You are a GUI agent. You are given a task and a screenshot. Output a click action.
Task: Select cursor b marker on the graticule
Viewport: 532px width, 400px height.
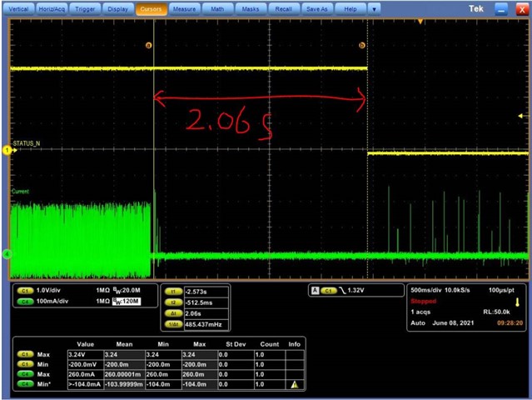362,45
